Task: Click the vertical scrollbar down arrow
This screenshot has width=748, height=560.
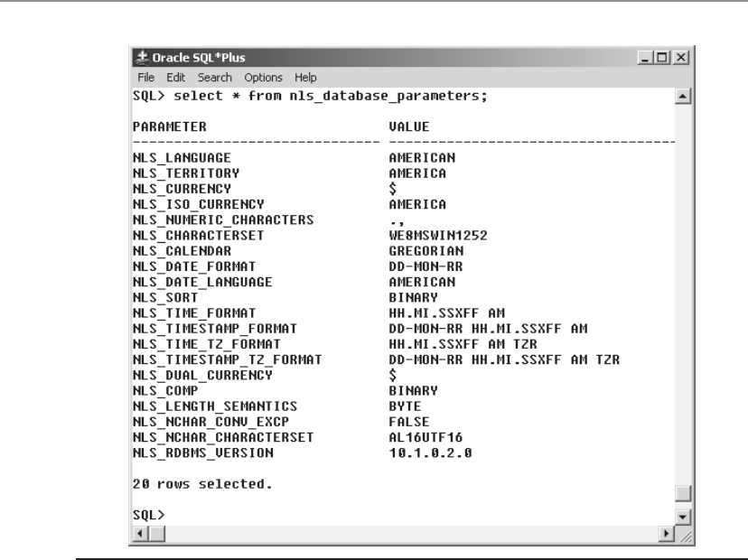Action: 683,517
